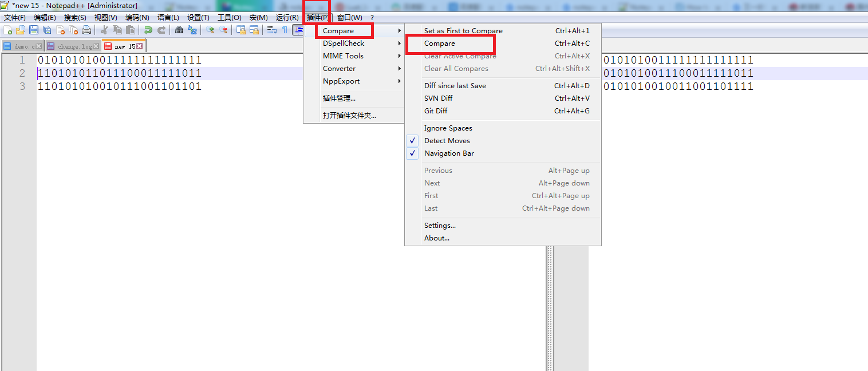
Task: Close the new 15 tab with its X
Action: (139, 46)
